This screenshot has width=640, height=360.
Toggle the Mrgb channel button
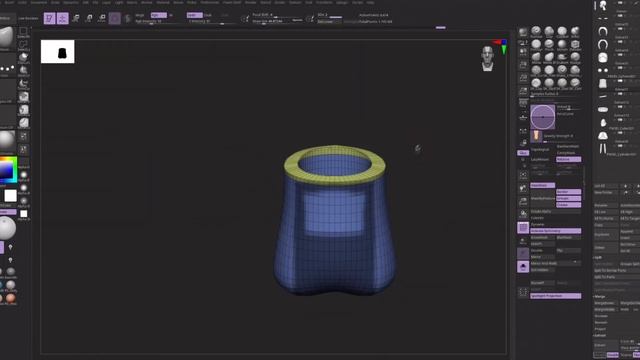coord(140,15)
